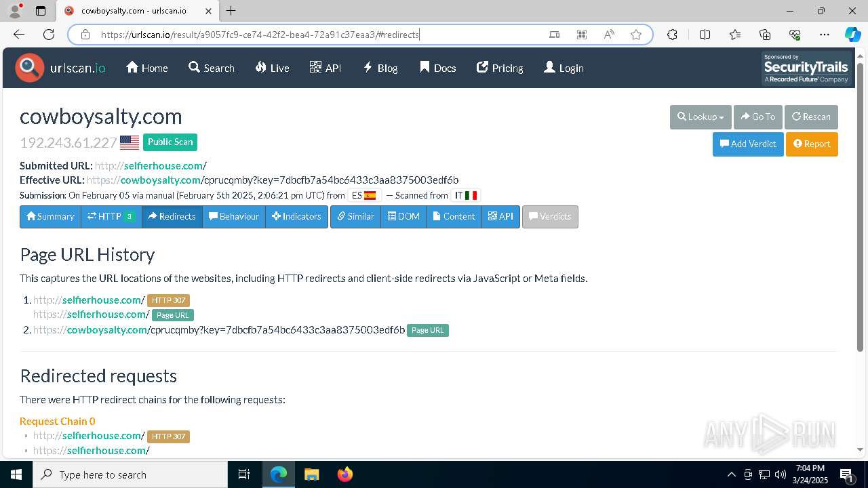This screenshot has height=488, width=868.
Task: Refresh the page with reload icon
Action: pyautogui.click(x=49, y=35)
